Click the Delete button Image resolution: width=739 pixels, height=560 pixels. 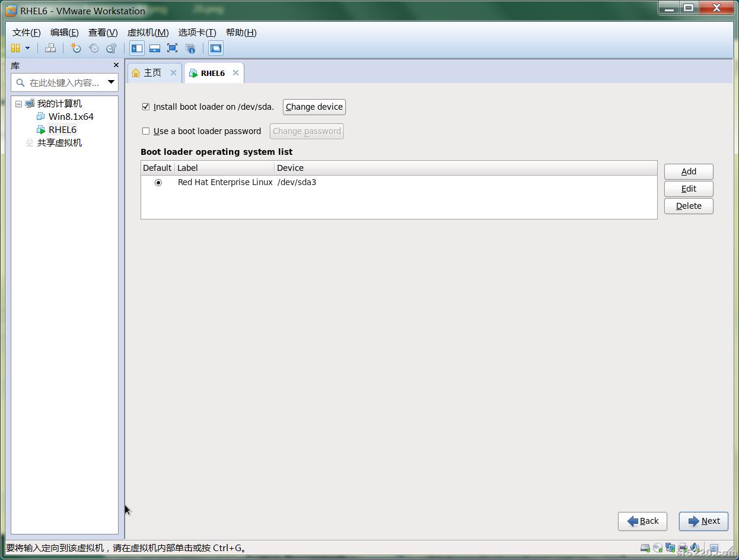coord(689,206)
